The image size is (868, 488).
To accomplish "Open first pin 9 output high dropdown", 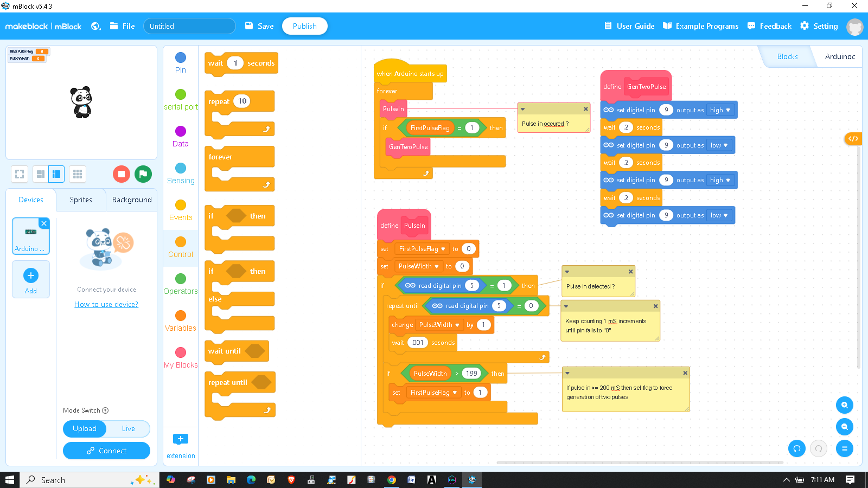I will pos(720,110).
